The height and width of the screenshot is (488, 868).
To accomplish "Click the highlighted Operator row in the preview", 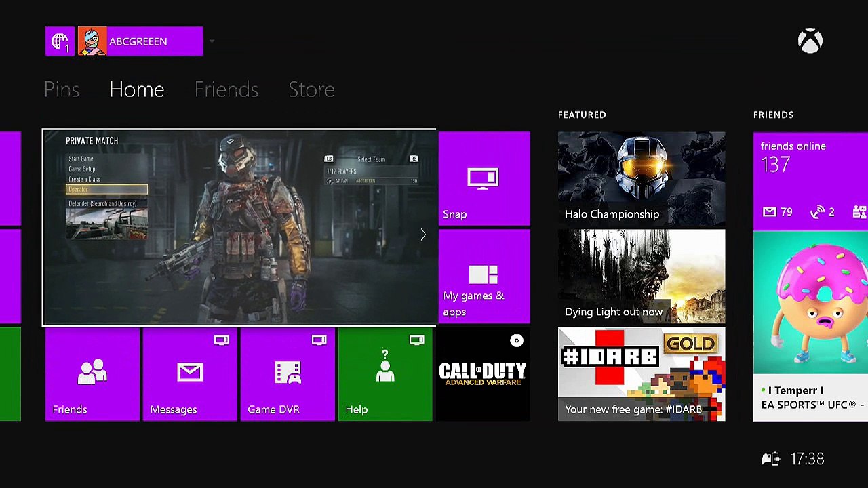I will point(106,190).
